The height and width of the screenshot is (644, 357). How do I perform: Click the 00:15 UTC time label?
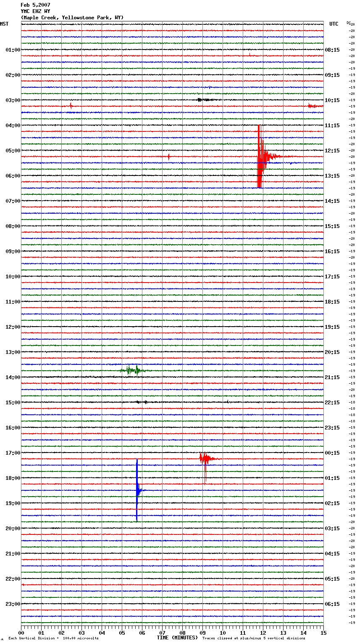[332, 453]
